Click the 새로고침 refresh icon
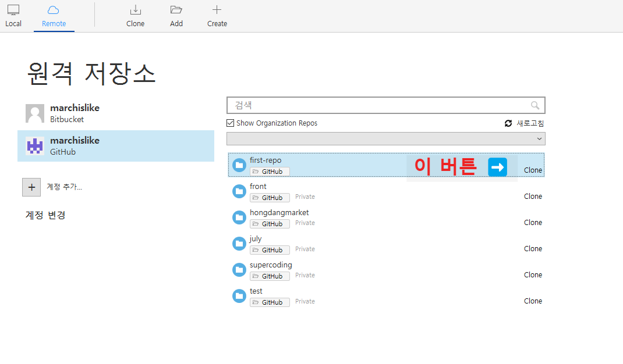The width and height of the screenshot is (623, 364). pos(508,123)
